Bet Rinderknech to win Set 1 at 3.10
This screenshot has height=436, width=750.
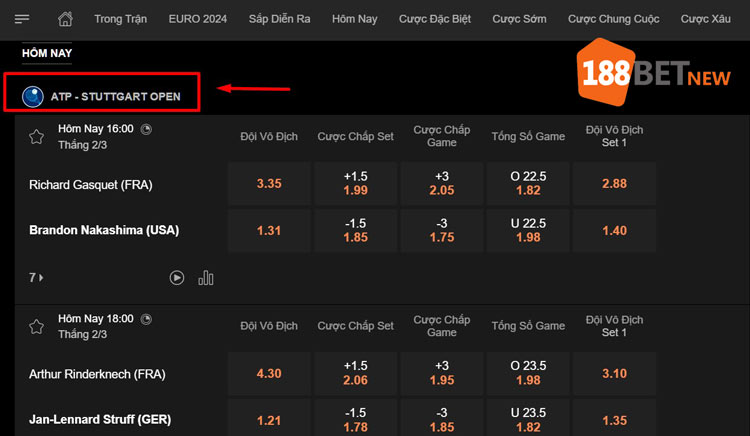coord(614,373)
